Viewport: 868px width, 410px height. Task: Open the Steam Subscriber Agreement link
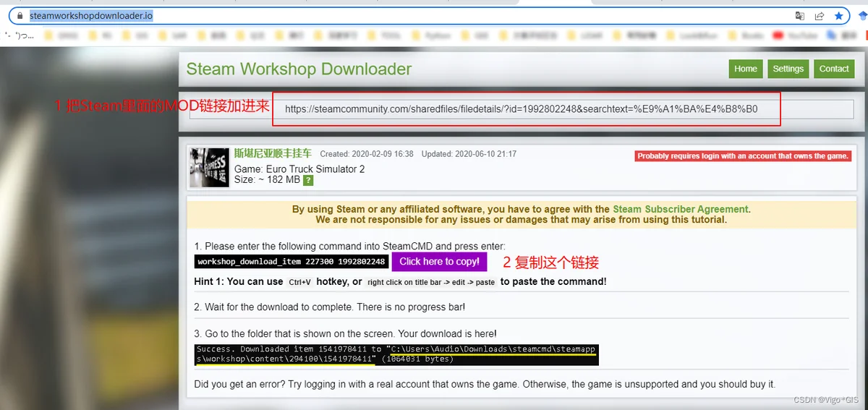(680, 209)
